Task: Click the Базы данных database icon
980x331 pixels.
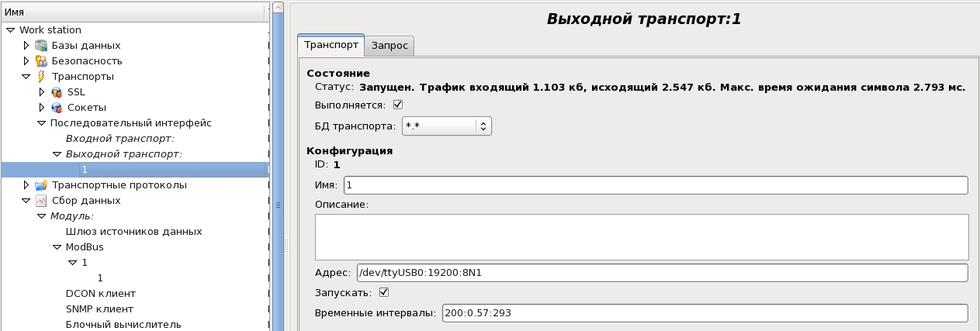Action: 41,46
